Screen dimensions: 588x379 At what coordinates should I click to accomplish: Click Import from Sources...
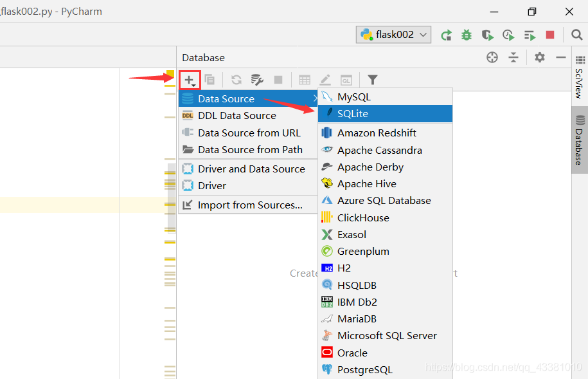tap(248, 205)
